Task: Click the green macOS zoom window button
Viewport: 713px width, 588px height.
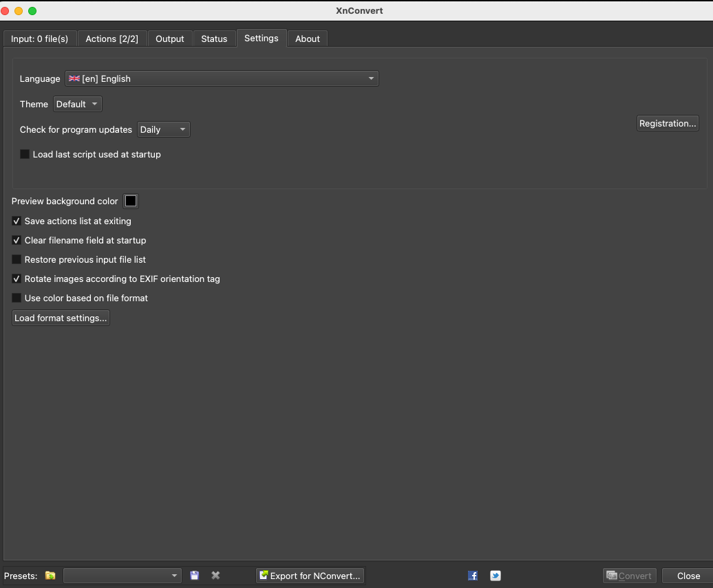Action: pyautogui.click(x=32, y=11)
